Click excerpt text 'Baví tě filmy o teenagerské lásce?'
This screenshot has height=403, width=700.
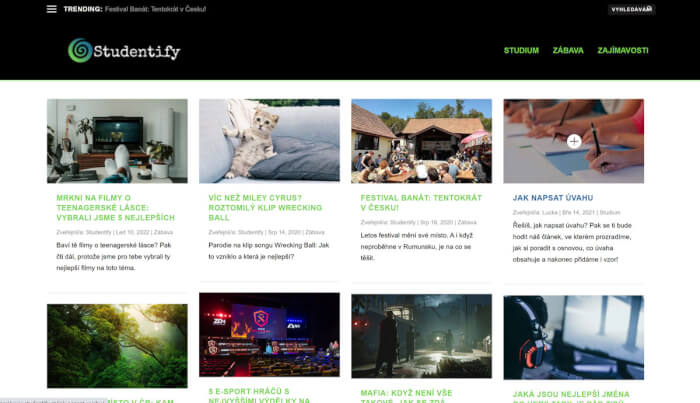[x=107, y=245]
